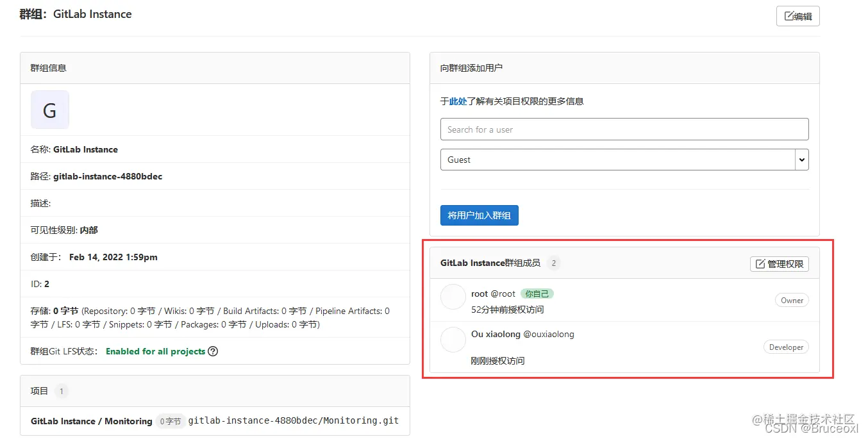This screenshot has height=439, width=868.
Task: Click the member count badge 2
Action: point(553,263)
